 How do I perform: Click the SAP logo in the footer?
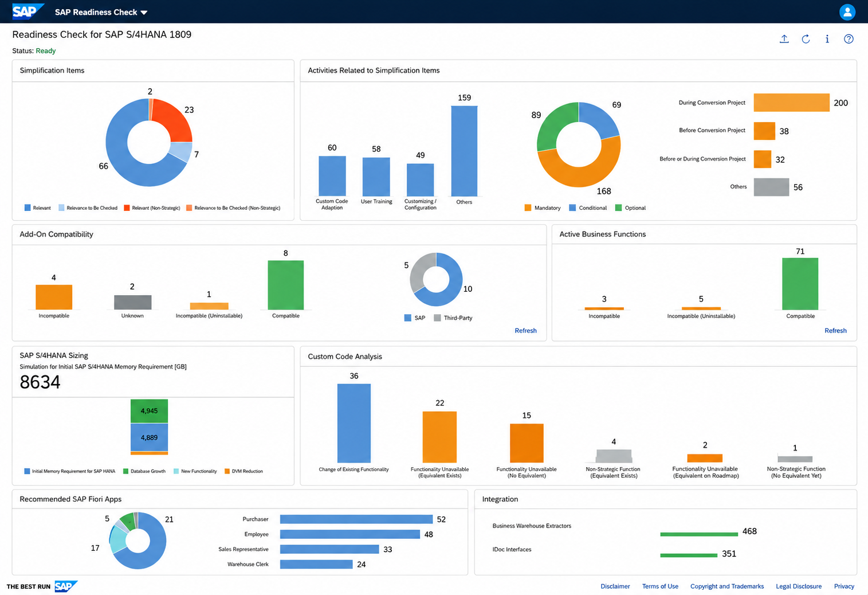(x=66, y=586)
